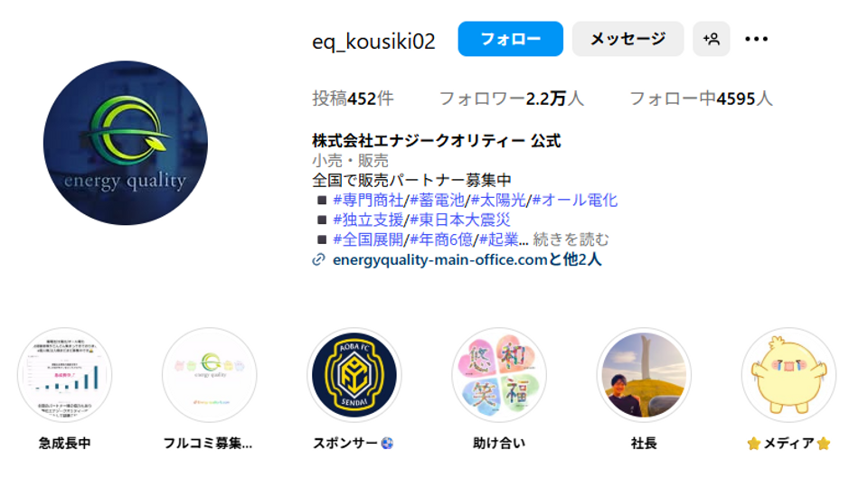Image resolution: width=868 pixels, height=488 pixels.
Task: Click the #太陽光 hashtag
Action: tap(498, 201)
